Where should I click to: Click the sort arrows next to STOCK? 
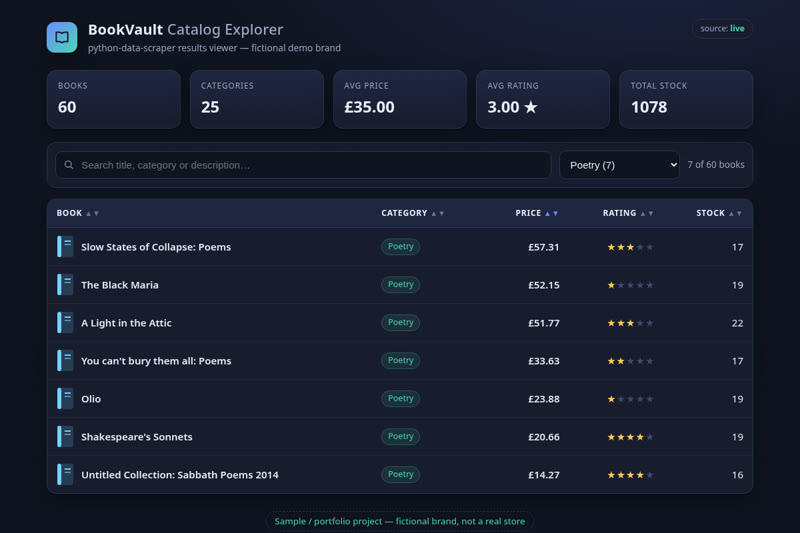pos(735,213)
